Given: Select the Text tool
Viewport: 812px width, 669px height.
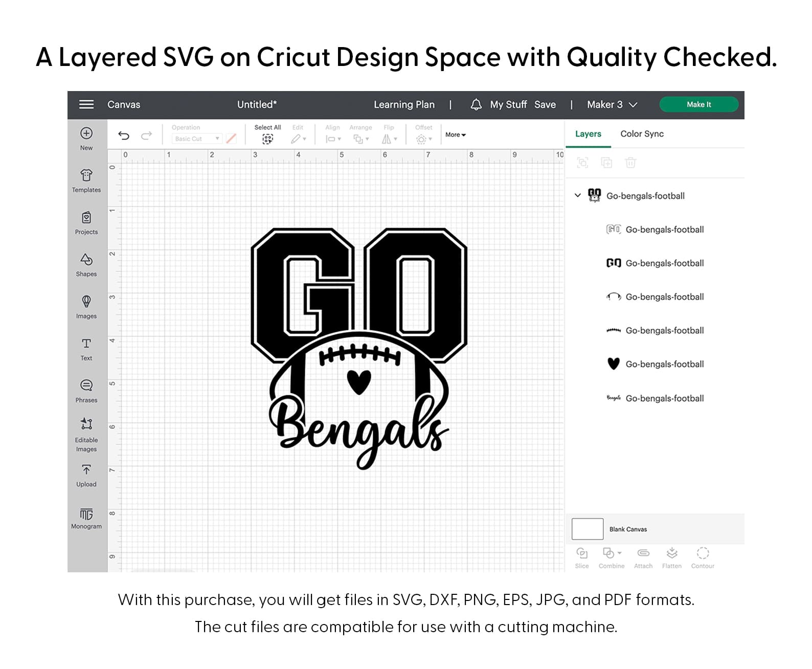Looking at the screenshot, I should [86, 344].
